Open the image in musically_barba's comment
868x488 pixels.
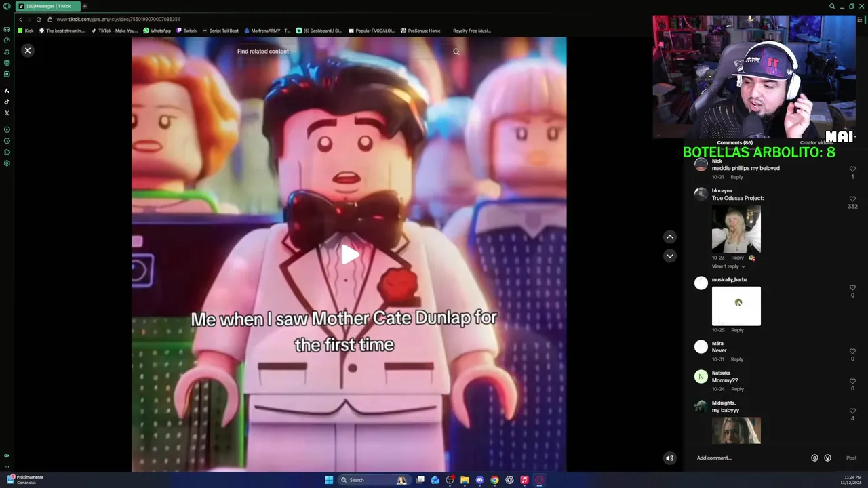[x=736, y=306]
